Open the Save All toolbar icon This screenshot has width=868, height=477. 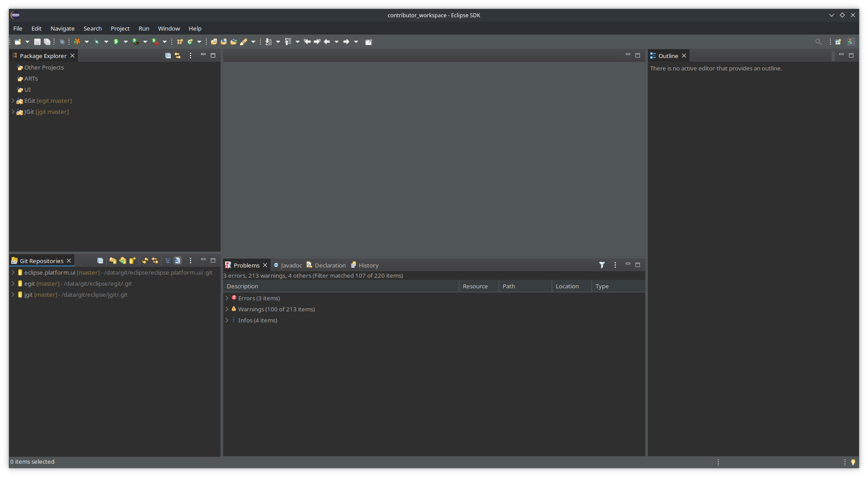(47, 42)
